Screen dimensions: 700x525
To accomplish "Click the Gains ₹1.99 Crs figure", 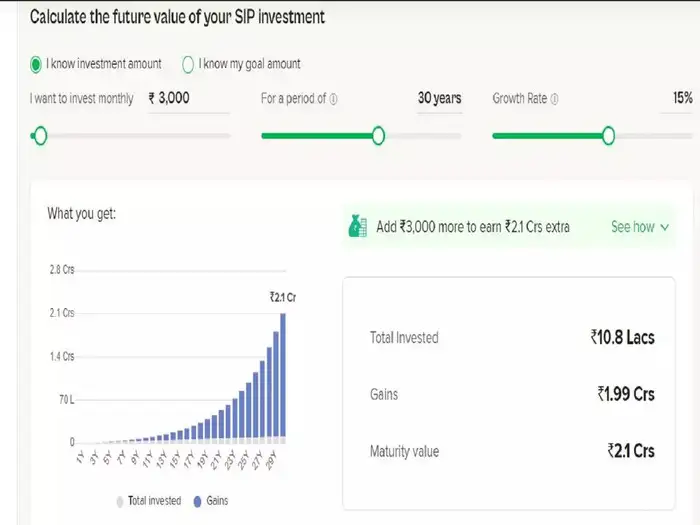I will (x=625, y=394).
